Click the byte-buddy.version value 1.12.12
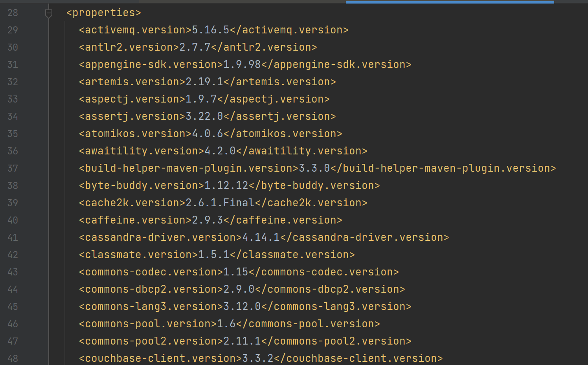 coord(226,185)
